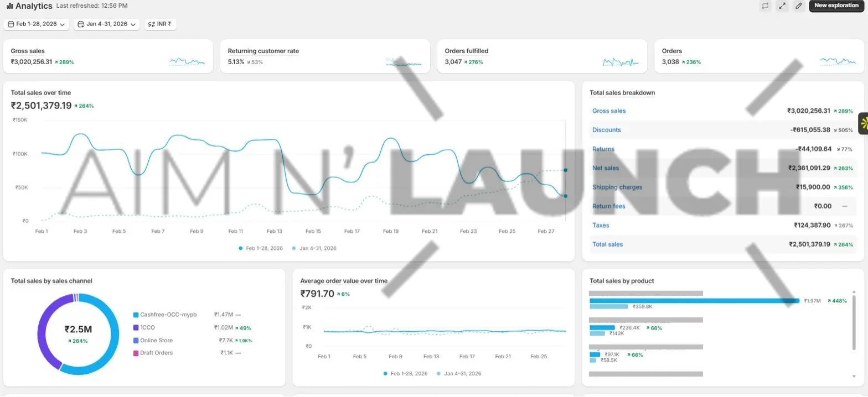868x397 pixels.
Task: Open the Jan 4–31, 2026 comparison dropdown
Action: [106, 24]
